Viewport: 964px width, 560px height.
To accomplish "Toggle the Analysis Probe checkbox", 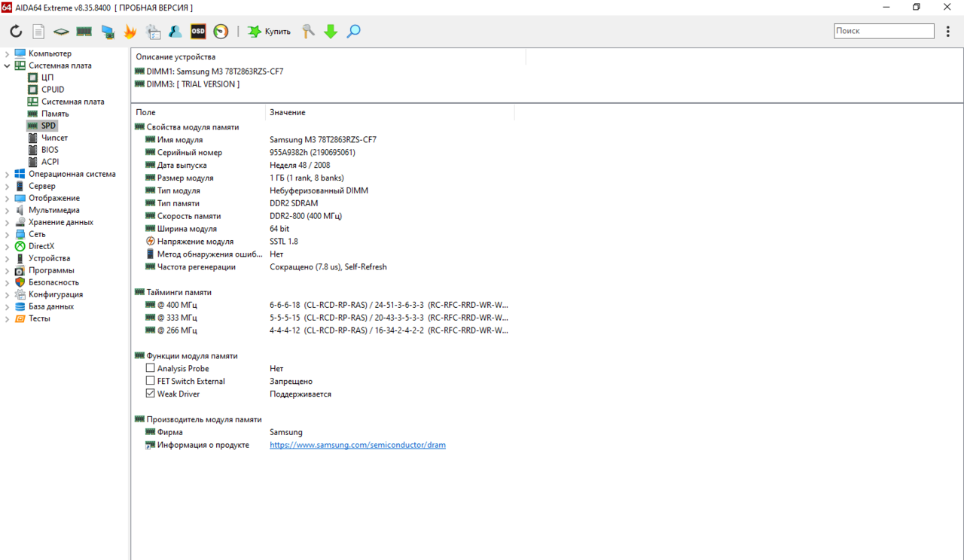I will coord(151,369).
